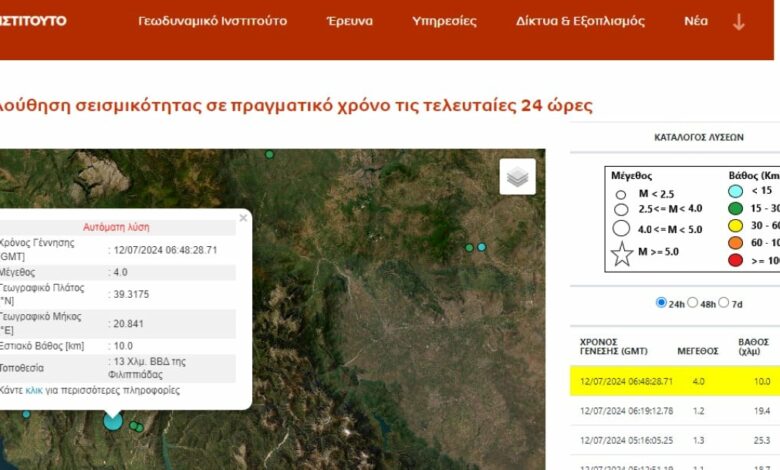This screenshot has width=780, height=470.
Task: Select highlighted row 12/07/2024 06:48:28.71
Action: [675, 381]
